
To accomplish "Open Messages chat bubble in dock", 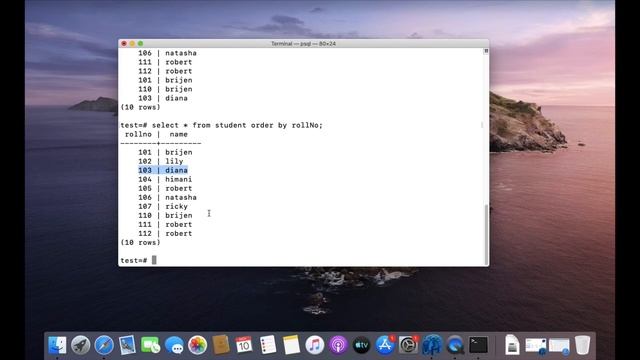I will (174, 345).
